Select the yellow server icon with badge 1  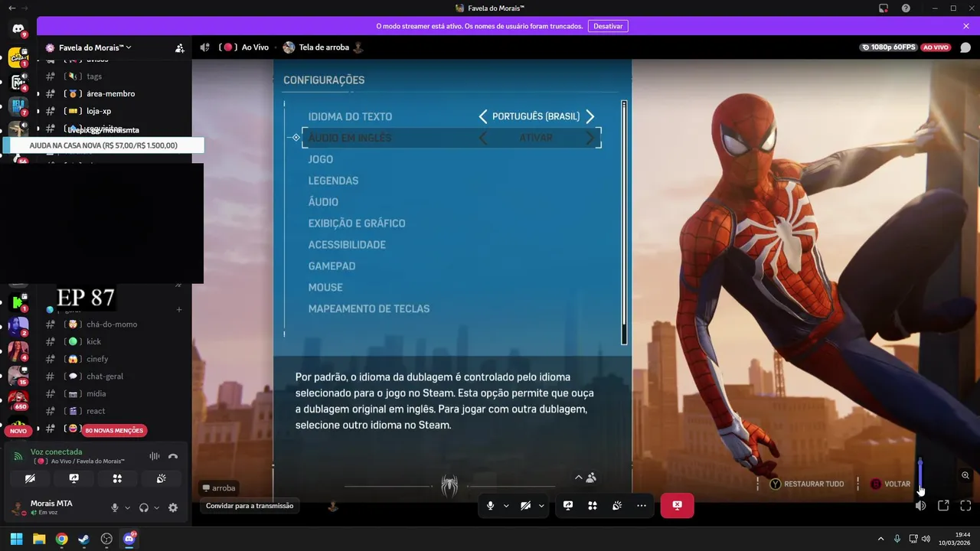click(18, 57)
